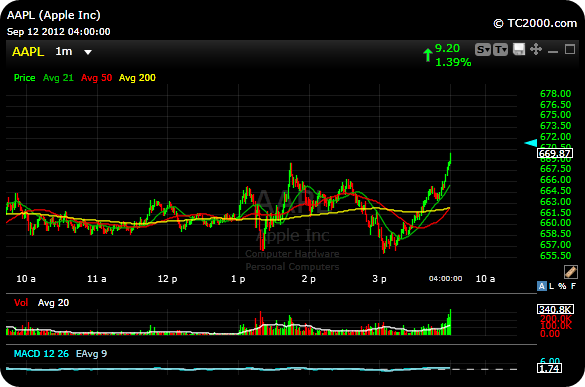Click the 669.87 current price box
The width and height of the screenshot is (585, 387).
(555, 153)
